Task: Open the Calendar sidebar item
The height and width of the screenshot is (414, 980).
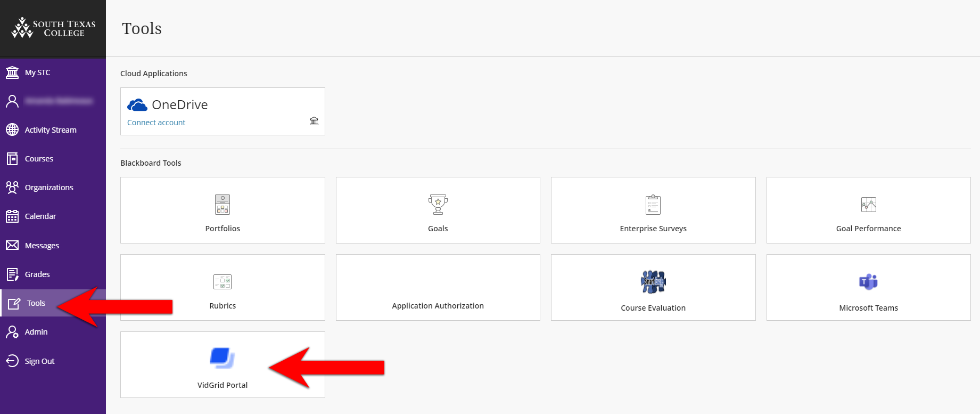Action: pyautogui.click(x=40, y=216)
